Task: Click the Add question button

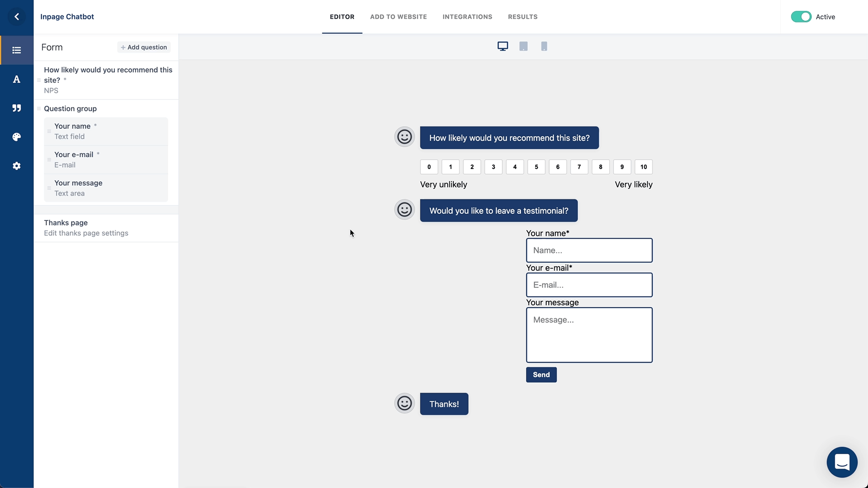Action: pyautogui.click(x=144, y=47)
